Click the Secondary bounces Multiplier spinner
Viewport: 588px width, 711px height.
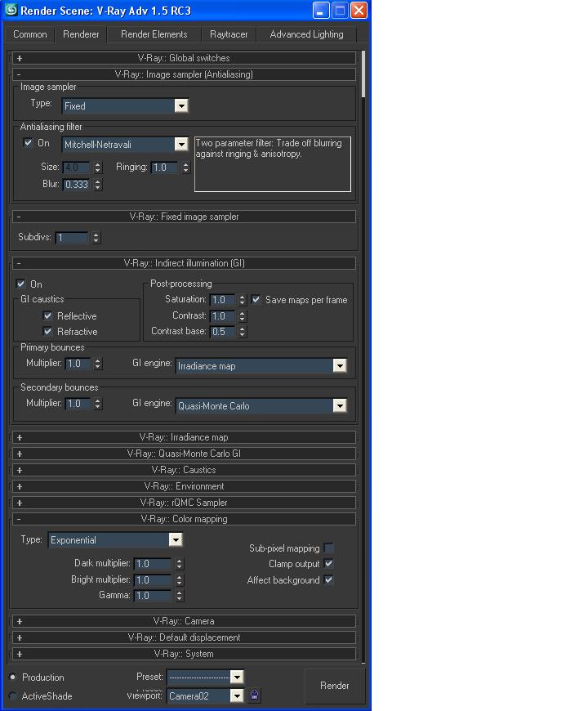click(98, 404)
